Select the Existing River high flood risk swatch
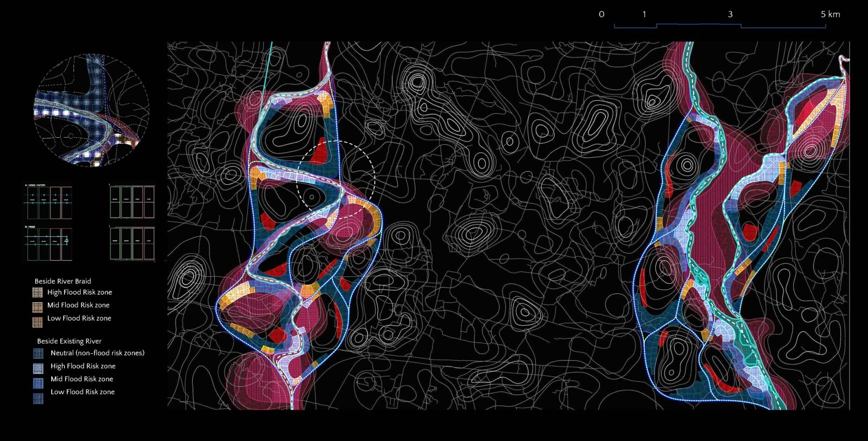Viewport: 868px width, 441px height. 38,368
